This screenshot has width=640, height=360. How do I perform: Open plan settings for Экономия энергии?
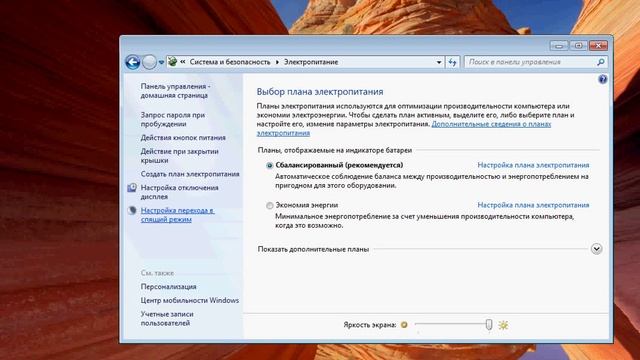click(x=533, y=205)
